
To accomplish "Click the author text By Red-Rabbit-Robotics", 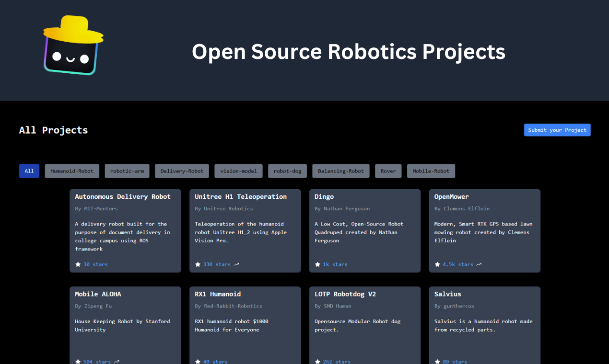I will click(x=228, y=306).
